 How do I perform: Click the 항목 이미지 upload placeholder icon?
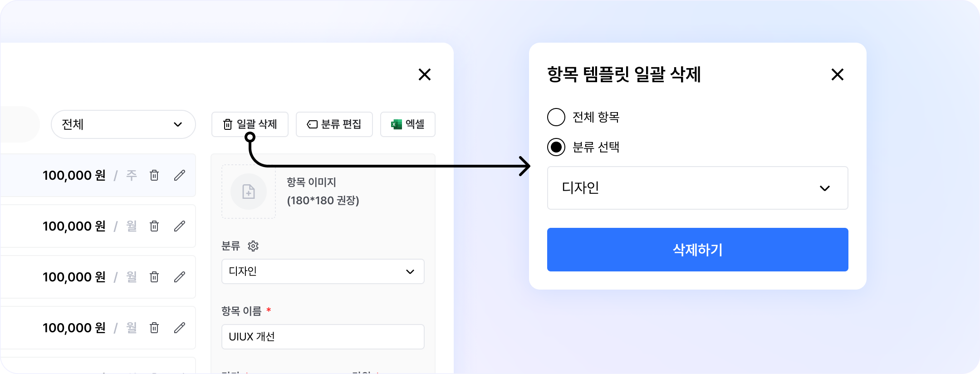[x=249, y=192]
